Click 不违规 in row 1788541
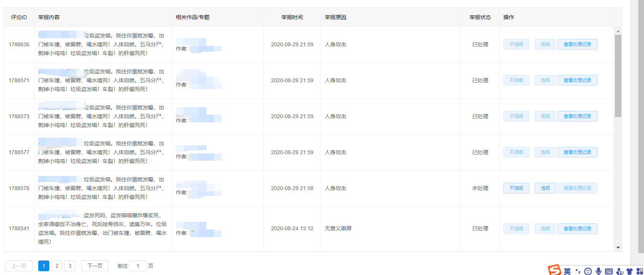This screenshot has height=275, width=644. click(516, 229)
